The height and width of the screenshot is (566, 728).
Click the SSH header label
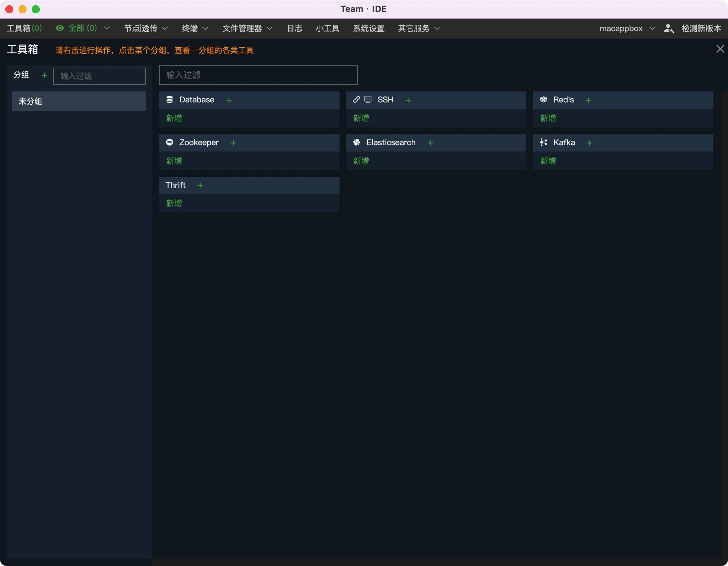click(x=385, y=100)
